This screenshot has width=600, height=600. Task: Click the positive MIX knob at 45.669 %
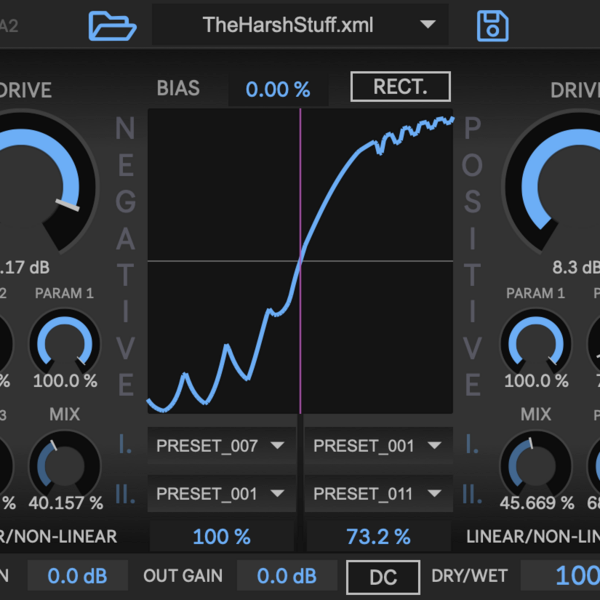pos(535,464)
